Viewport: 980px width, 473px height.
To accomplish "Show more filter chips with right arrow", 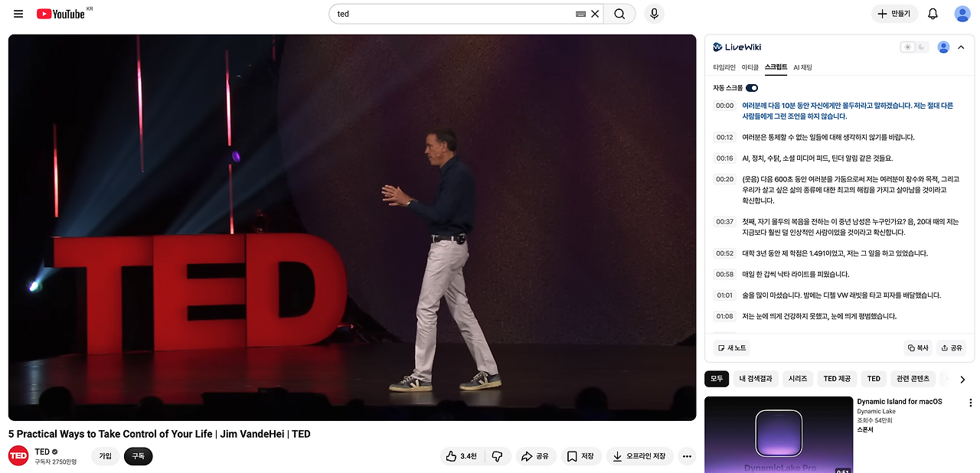I will tap(962, 379).
